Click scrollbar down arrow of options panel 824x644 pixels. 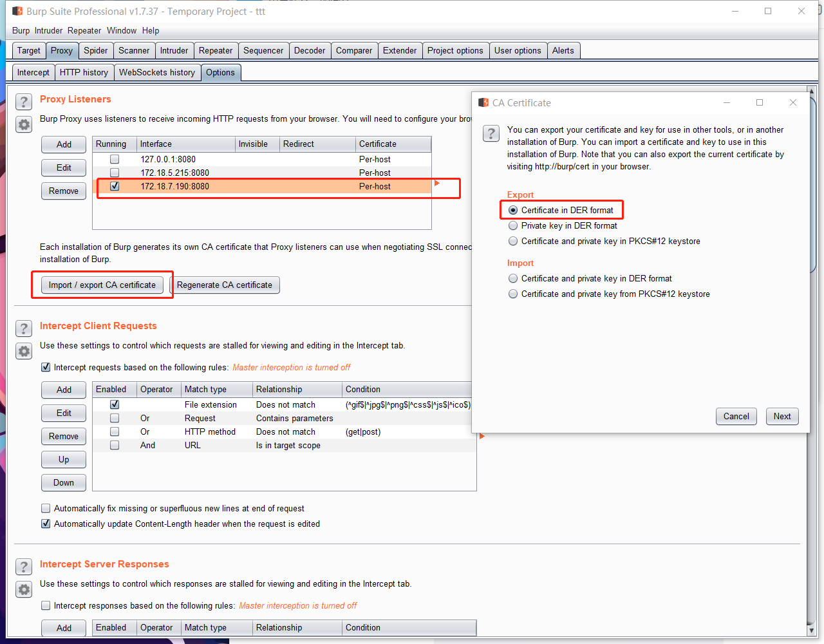pyautogui.click(x=811, y=630)
